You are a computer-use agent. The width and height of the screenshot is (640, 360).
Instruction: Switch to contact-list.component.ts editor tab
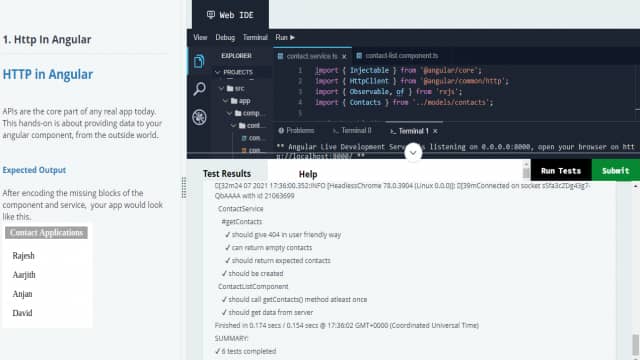pos(398,56)
